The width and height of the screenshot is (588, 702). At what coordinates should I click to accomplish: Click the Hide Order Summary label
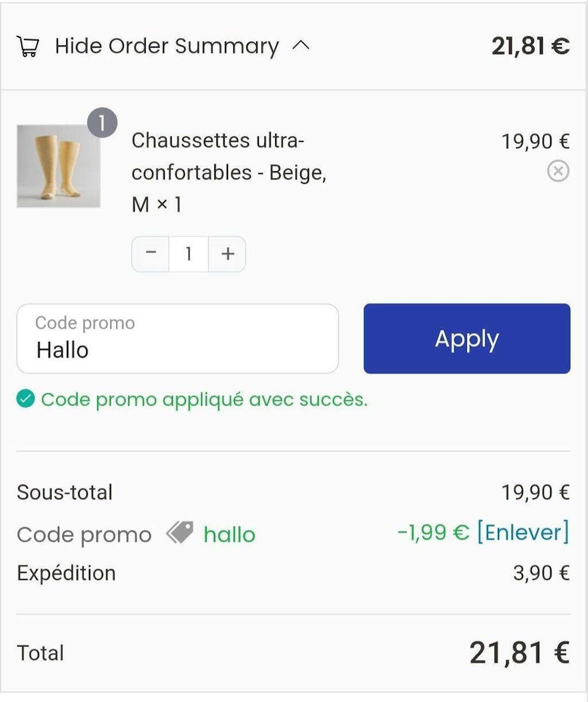(167, 46)
